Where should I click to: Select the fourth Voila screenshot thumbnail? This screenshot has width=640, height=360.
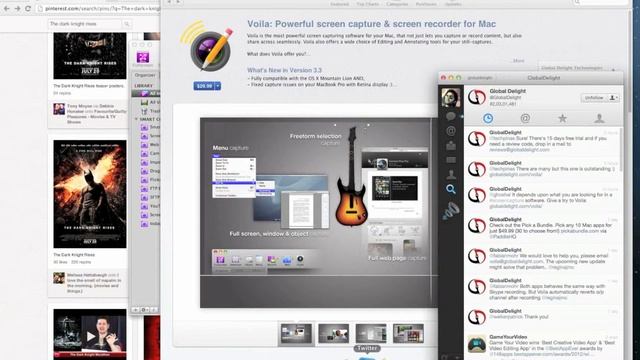(x=408, y=333)
